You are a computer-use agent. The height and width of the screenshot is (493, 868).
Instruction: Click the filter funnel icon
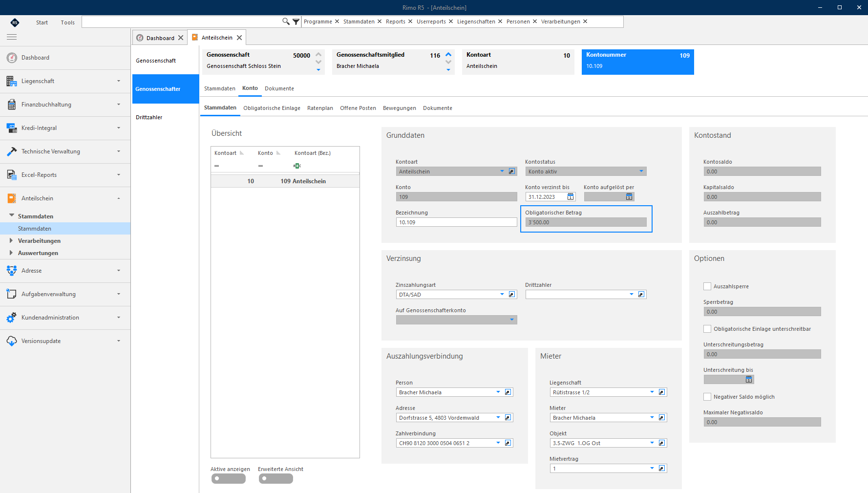(x=296, y=21)
